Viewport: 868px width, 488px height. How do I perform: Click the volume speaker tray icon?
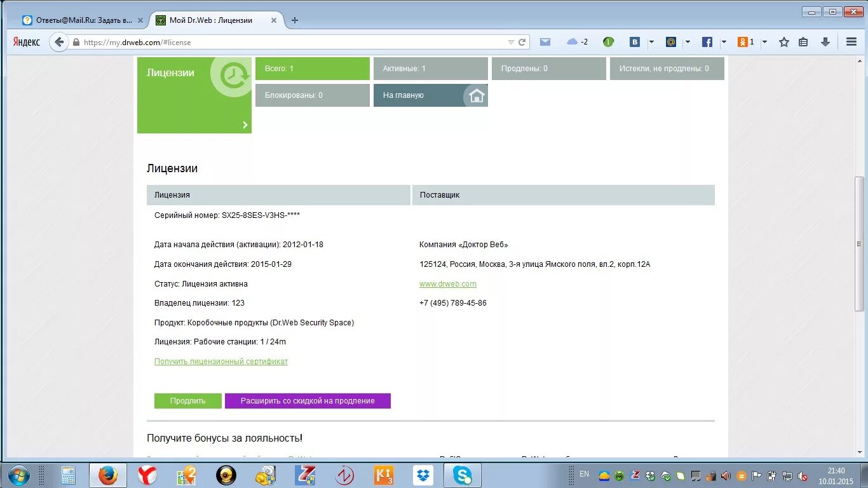(725, 476)
